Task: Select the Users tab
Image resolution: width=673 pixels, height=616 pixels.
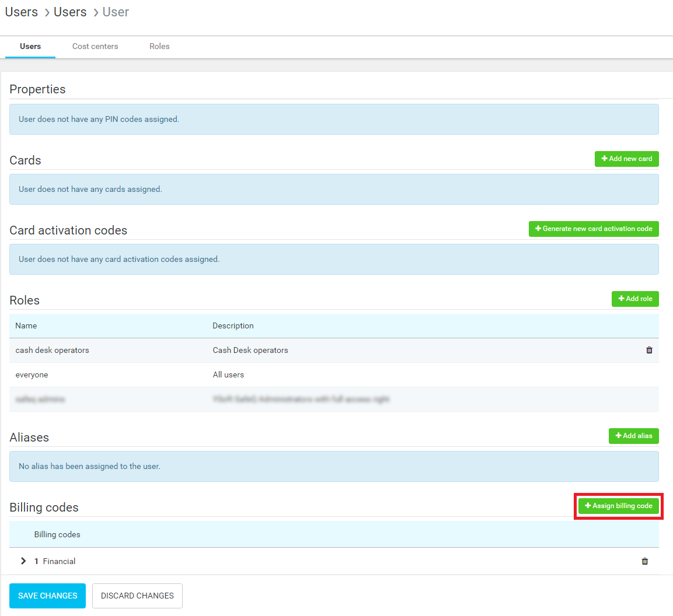Action: [30, 46]
